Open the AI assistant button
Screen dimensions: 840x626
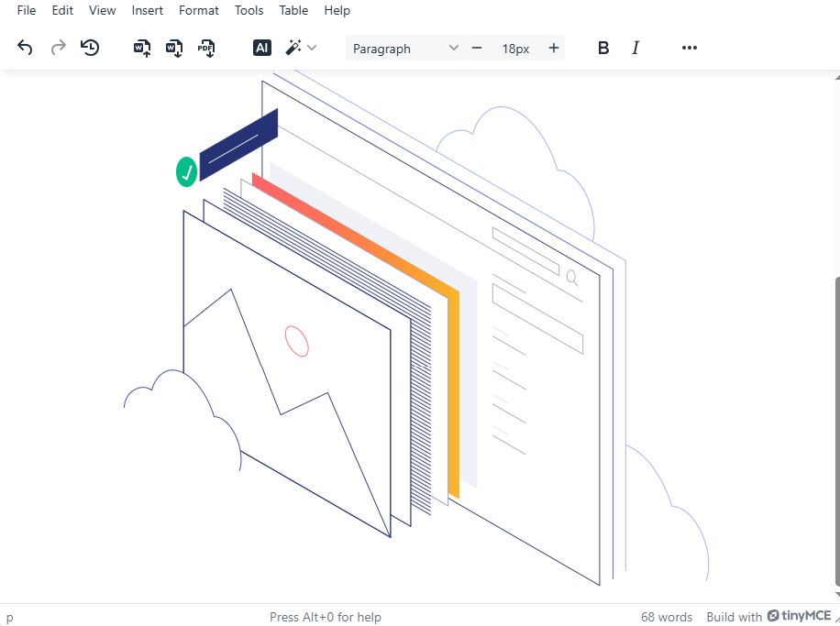click(x=262, y=48)
